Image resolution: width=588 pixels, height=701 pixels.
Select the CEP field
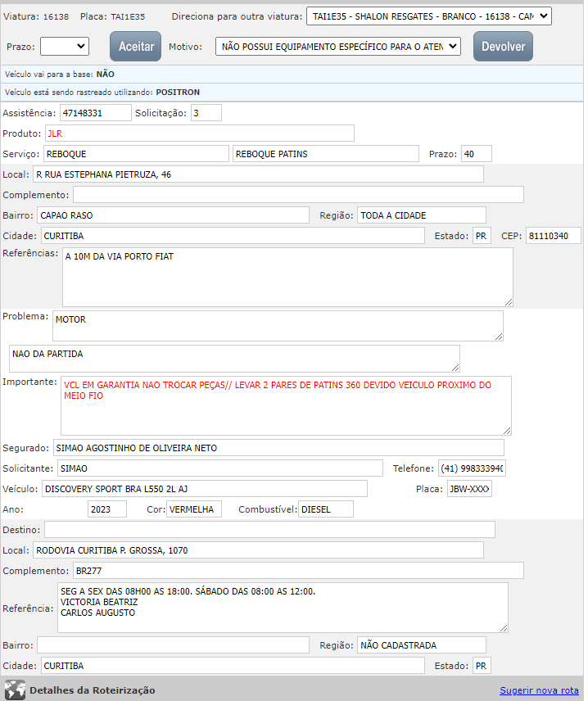tap(552, 237)
